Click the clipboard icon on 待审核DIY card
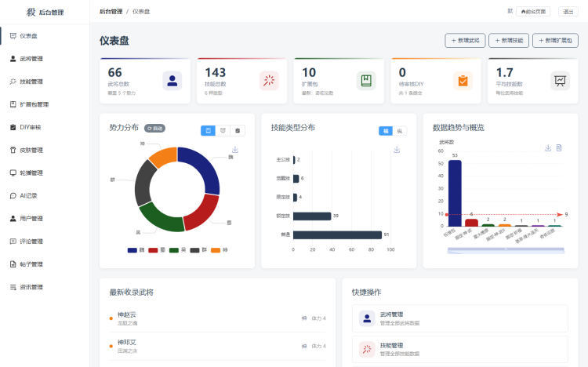588x367 pixels. [463, 81]
